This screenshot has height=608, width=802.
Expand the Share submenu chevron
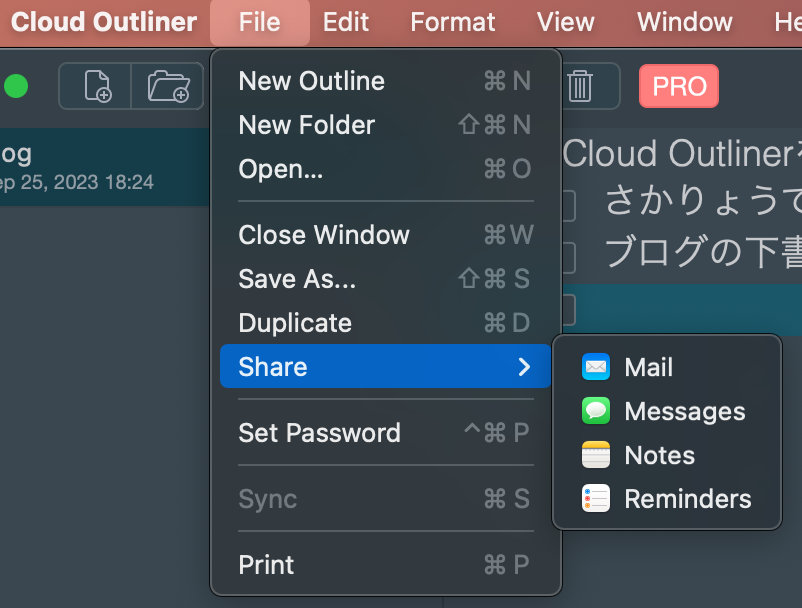tap(524, 367)
